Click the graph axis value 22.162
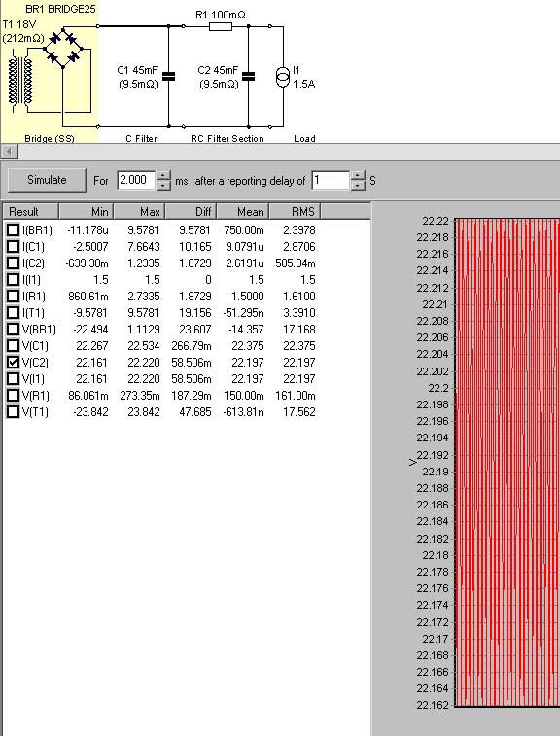The height and width of the screenshot is (736, 560). click(433, 705)
